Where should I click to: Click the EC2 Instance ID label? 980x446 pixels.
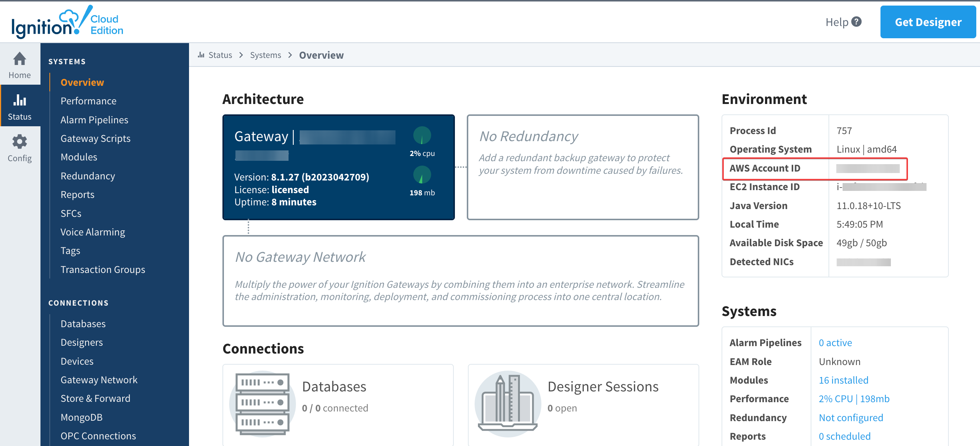click(765, 186)
